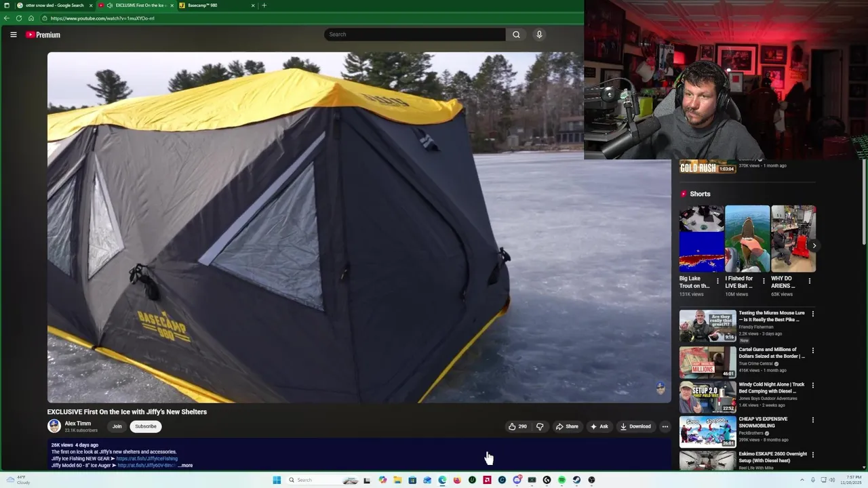Open Cartel Guns and Millions video title
The image size is (868, 488).
point(772,352)
